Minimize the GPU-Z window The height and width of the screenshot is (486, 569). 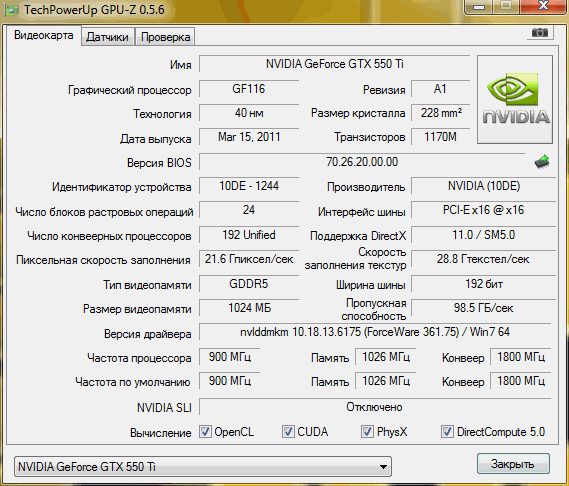(479, 7)
